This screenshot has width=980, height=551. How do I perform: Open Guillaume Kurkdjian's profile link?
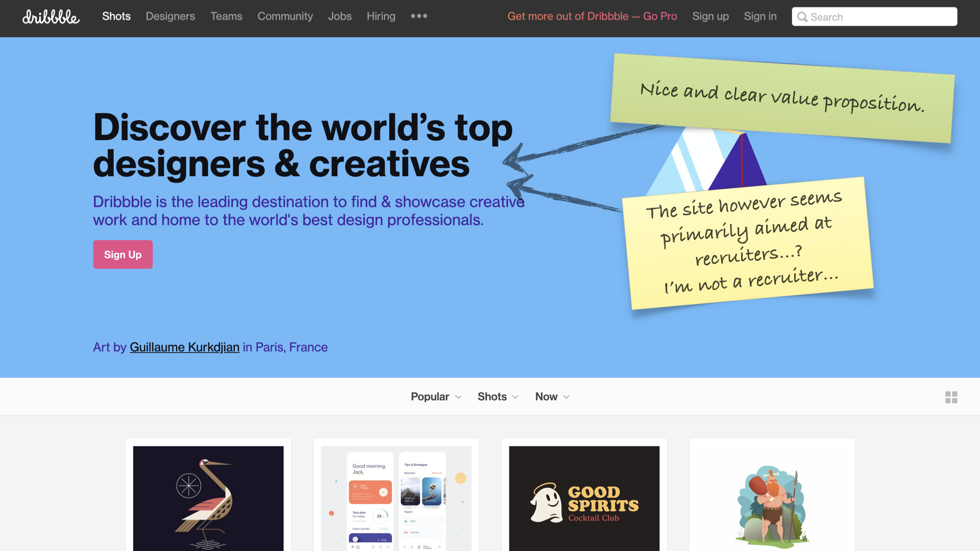tap(184, 347)
